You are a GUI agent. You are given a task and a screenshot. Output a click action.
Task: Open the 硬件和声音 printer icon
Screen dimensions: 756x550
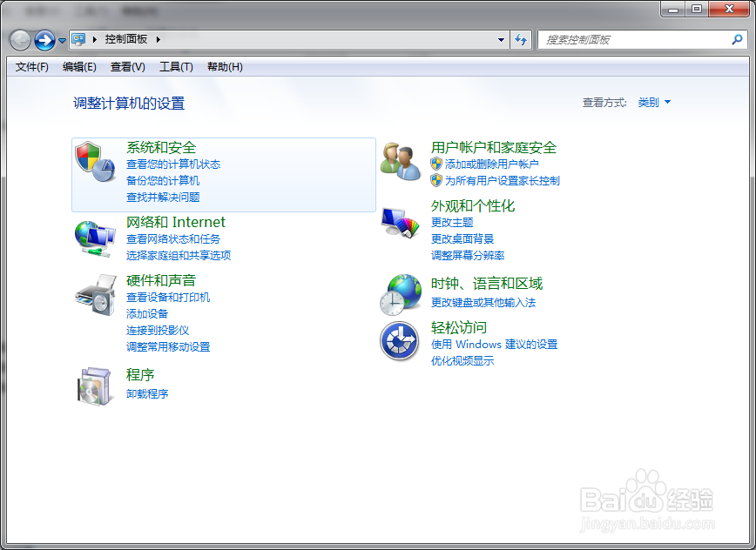[96, 295]
